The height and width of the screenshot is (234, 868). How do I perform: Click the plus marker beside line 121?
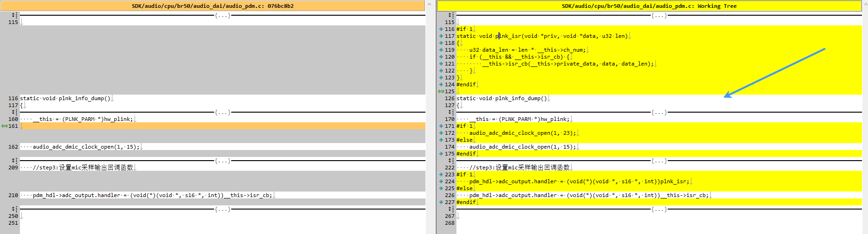click(x=441, y=64)
